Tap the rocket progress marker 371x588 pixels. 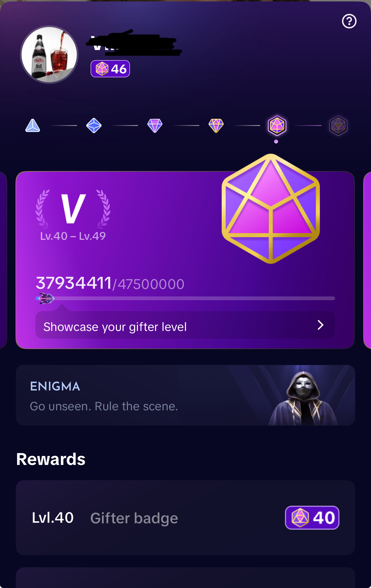45,298
